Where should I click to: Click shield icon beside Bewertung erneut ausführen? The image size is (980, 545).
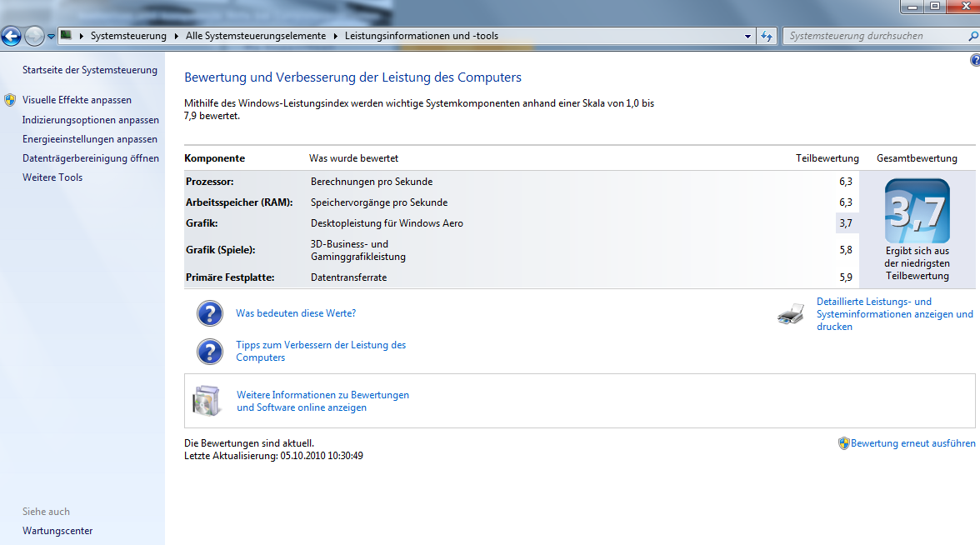(843, 443)
